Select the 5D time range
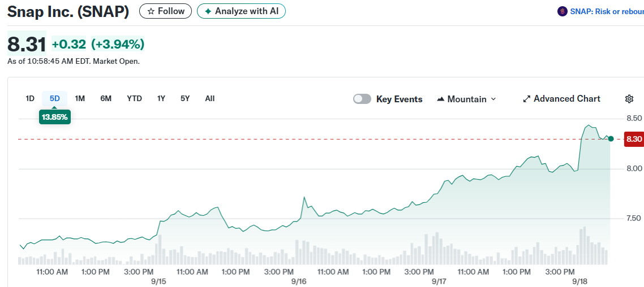This screenshot has height=287, width=644. tap(55, 98)
